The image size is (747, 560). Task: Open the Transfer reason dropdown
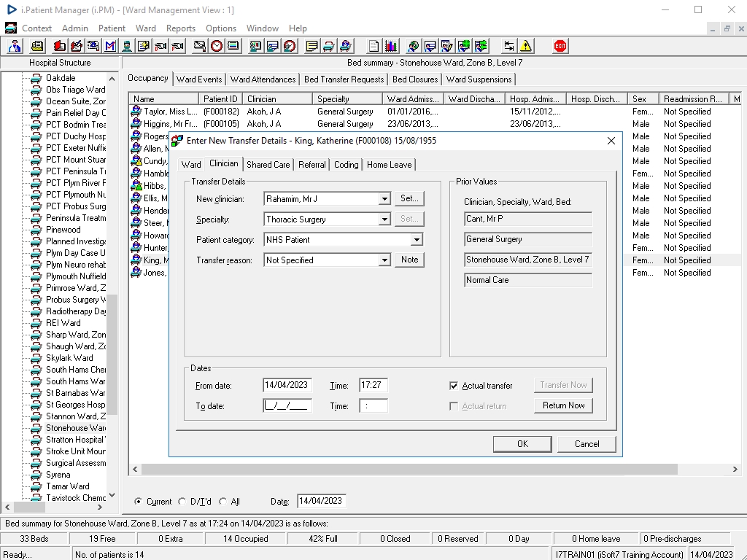coord(384,260)
